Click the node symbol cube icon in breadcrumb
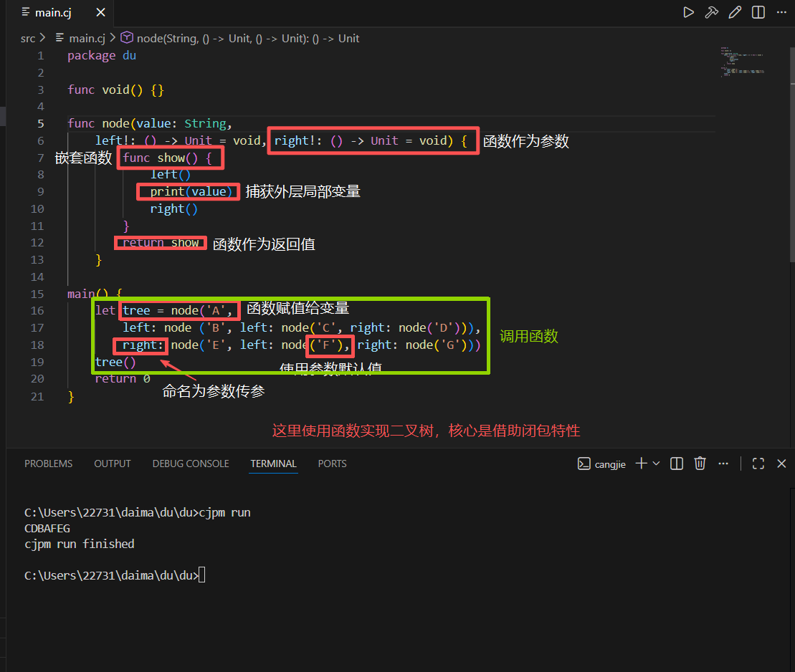This screenshot has height=672, width=795. click(x=127, y=38)
